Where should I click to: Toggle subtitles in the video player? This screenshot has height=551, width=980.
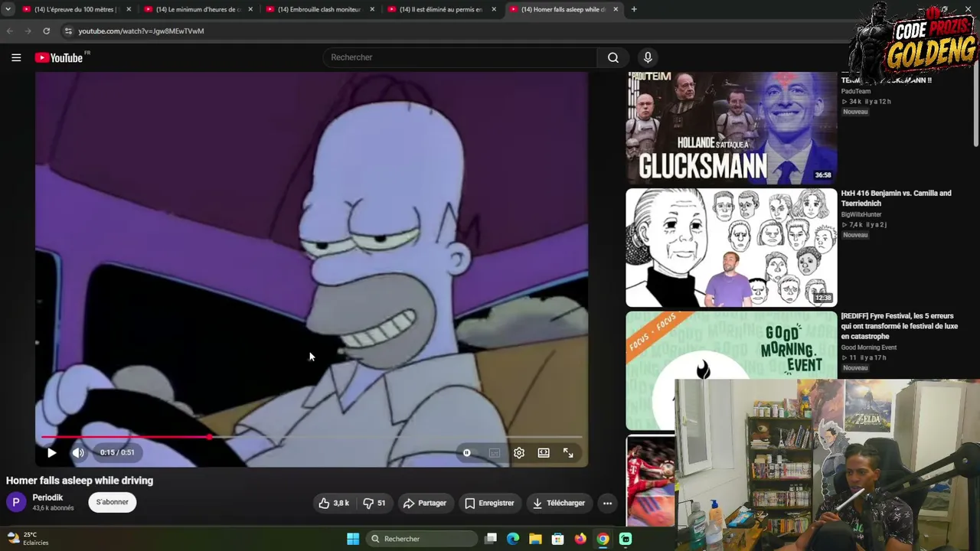click(495, 453)
